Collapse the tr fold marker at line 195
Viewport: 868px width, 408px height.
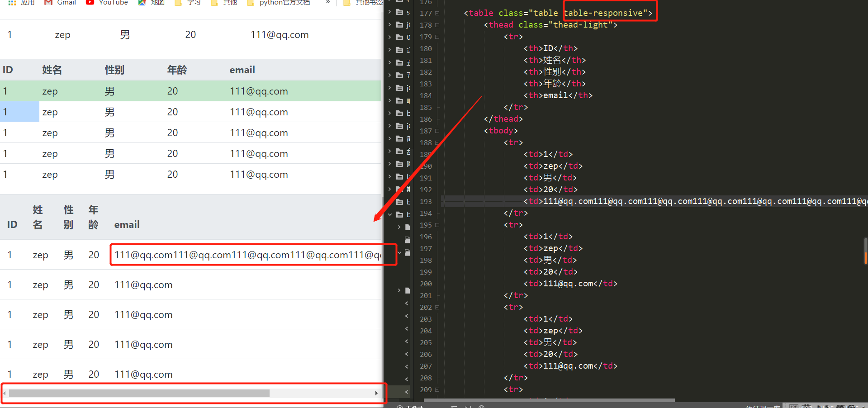pos(437,225)
